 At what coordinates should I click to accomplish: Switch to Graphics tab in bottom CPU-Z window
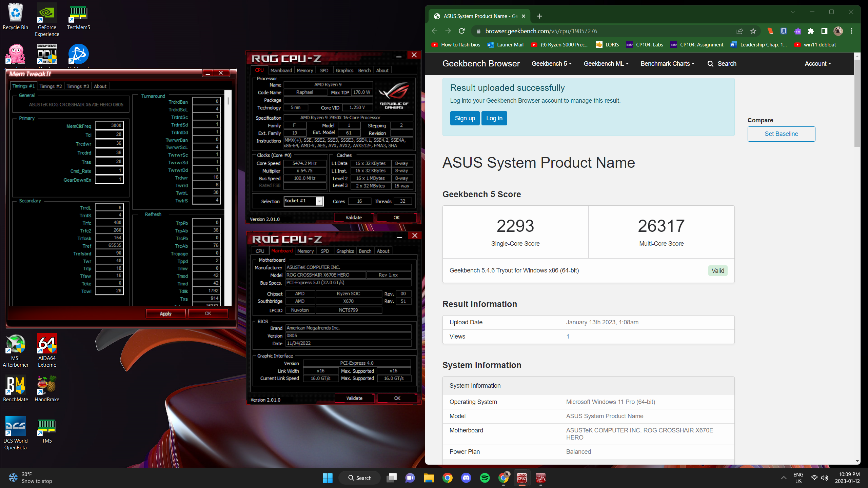coord(345,251)
